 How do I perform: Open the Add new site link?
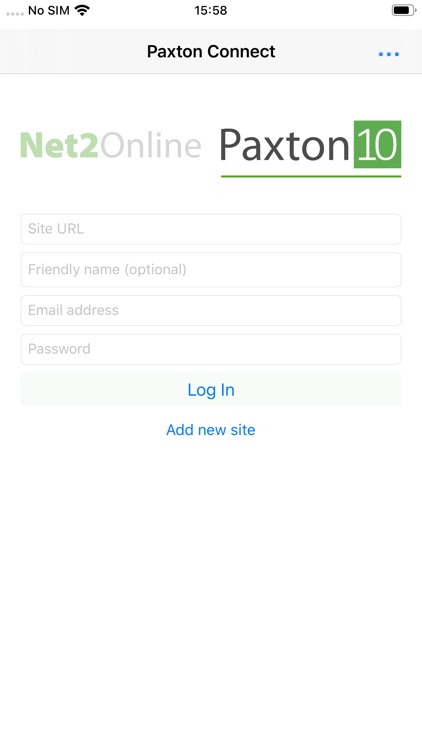(211, 430)
